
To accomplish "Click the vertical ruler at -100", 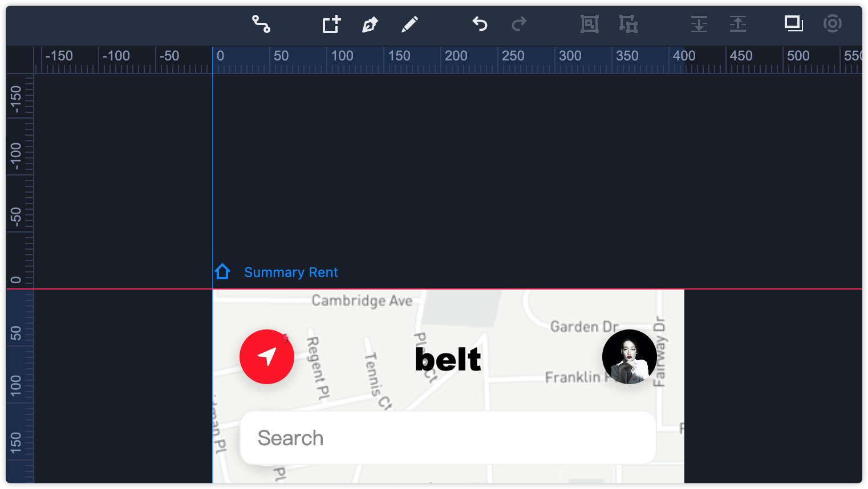I will pos(16,156).
